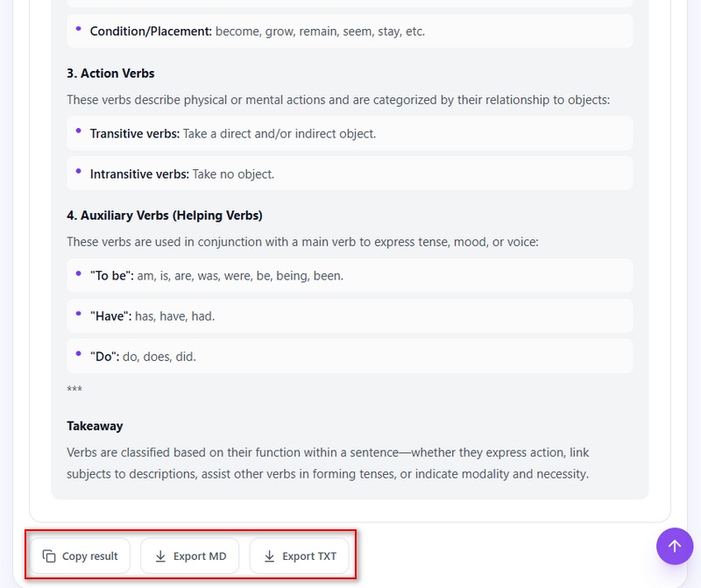The image size is (701, 588).
Task: Select the Intransitive verbs list item
Action: coord(350,174)
